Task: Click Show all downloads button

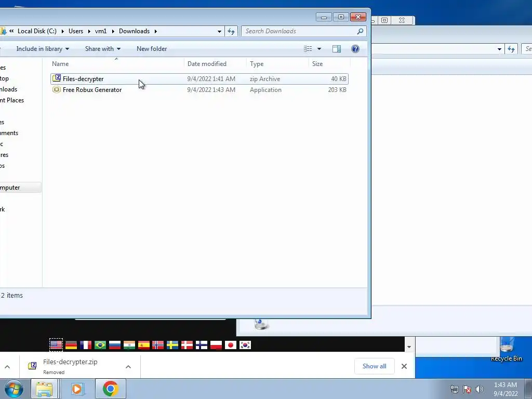Action: pos(374,366)
